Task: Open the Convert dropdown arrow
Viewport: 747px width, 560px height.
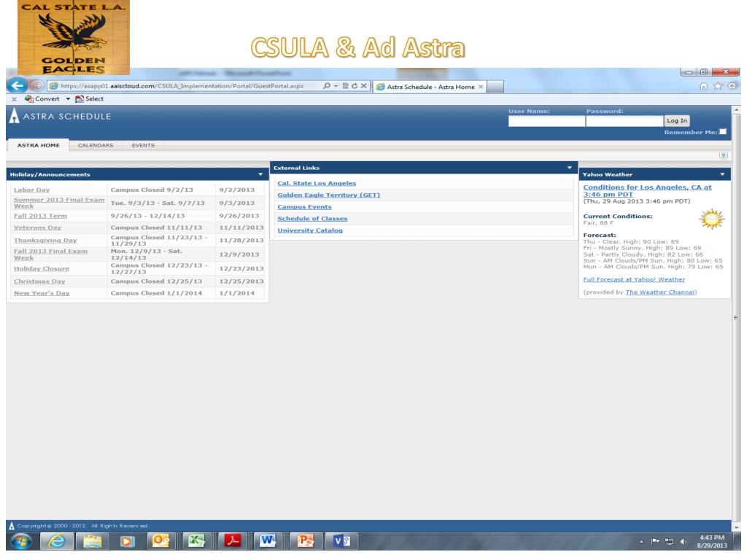Action: pyautogui.click(x=68, y=99)
